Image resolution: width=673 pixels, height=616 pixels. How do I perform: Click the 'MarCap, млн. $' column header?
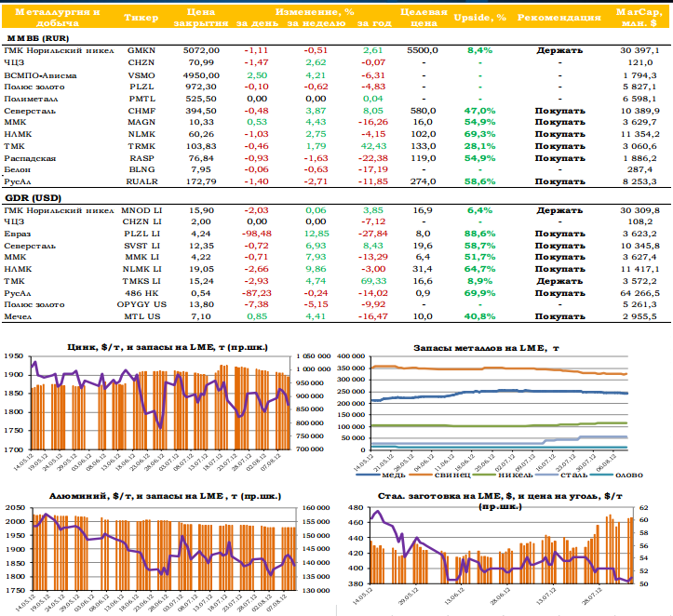pyautogui.click(x=639, y=18)
